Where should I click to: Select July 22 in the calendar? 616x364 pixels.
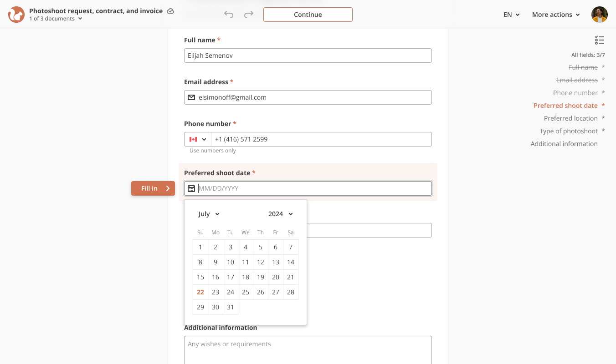tap(200, 292)
